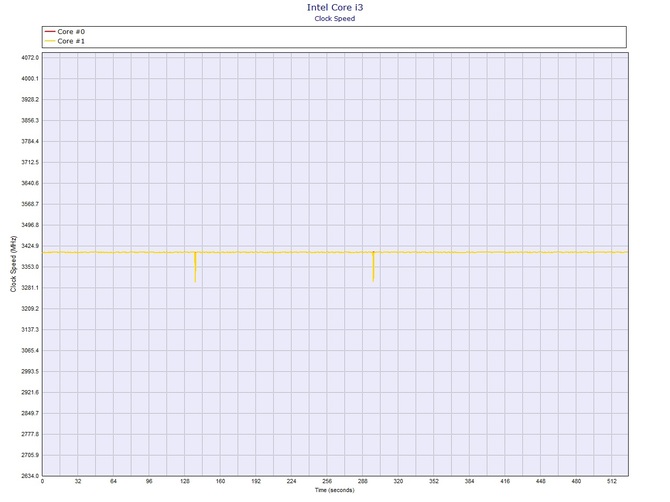
Task: Click the Core #1 legend entry
Action: pos(65,41)
